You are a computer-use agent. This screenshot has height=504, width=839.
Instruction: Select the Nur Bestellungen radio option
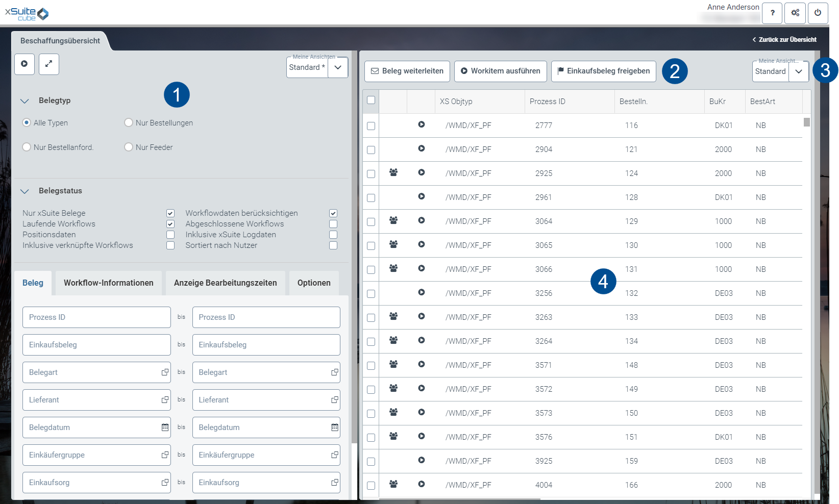(x=129, y=123)
